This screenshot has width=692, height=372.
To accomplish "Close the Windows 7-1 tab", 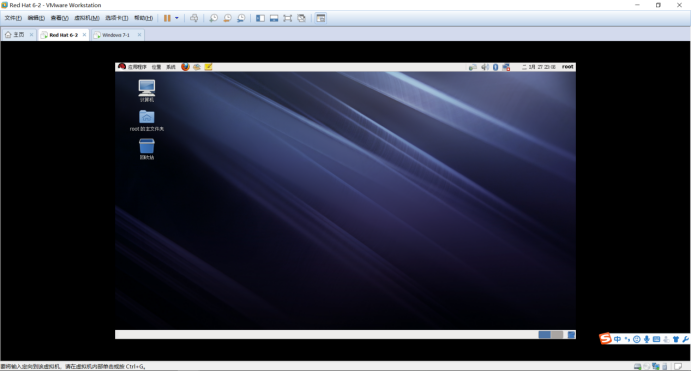I will 139,35.
